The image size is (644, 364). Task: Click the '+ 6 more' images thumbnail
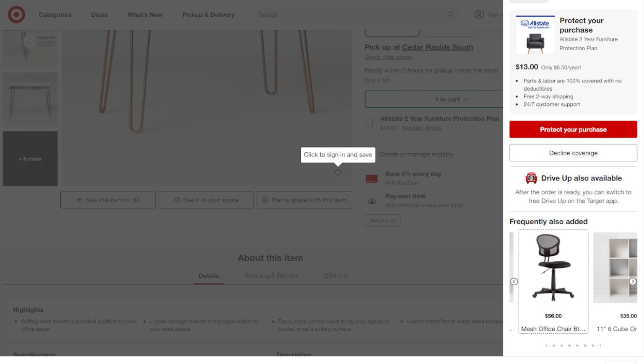[30, 159]
